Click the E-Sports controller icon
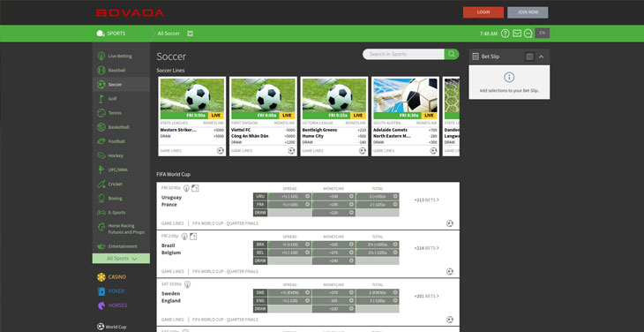Screen dimensions: 644x332 point(101,213)
